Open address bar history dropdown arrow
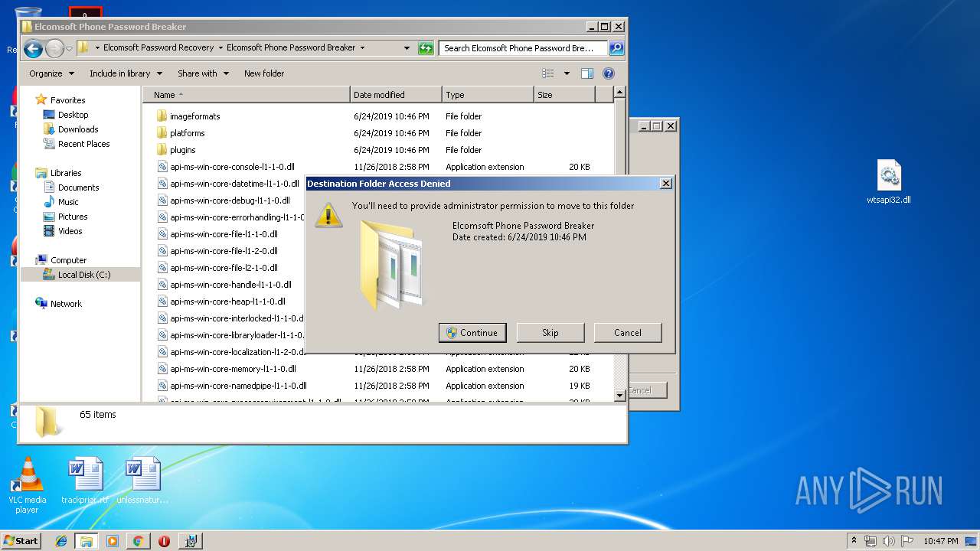 click(x=407, y=48)
